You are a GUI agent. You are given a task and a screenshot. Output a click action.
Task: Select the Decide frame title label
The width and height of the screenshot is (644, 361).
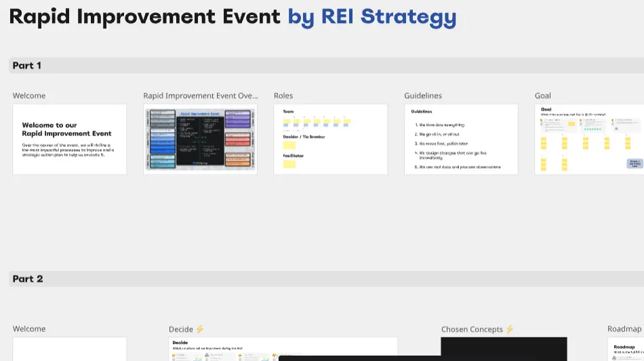click(x=181, y=329)
